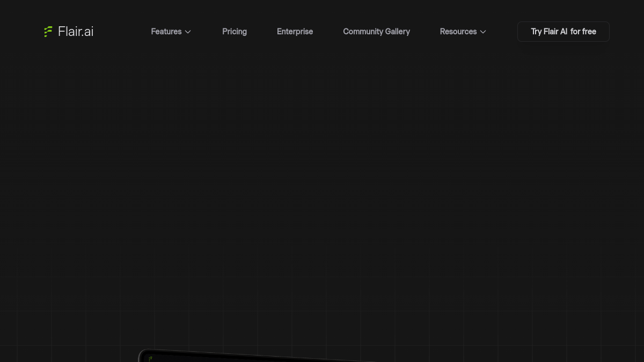This screenshot has height=362, width=644.
Task: Expand the Features dropdown menu
Action: pos(171,32)
